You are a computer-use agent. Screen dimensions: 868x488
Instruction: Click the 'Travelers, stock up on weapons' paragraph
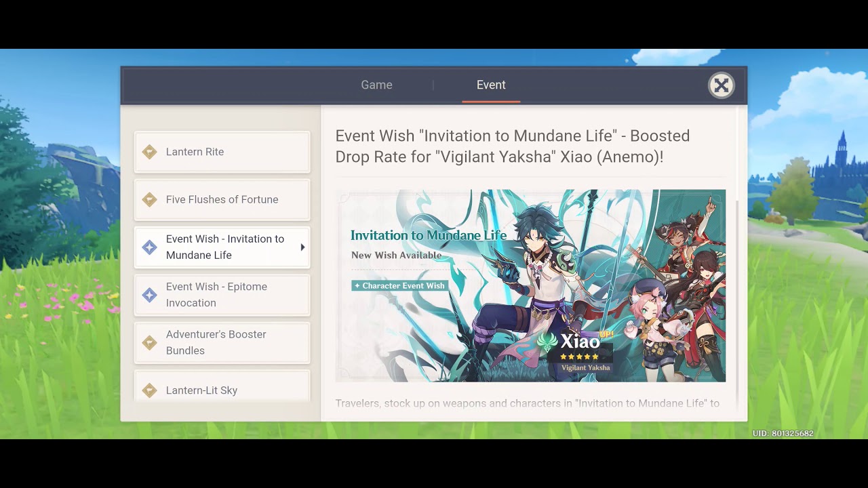coord(528,403)
